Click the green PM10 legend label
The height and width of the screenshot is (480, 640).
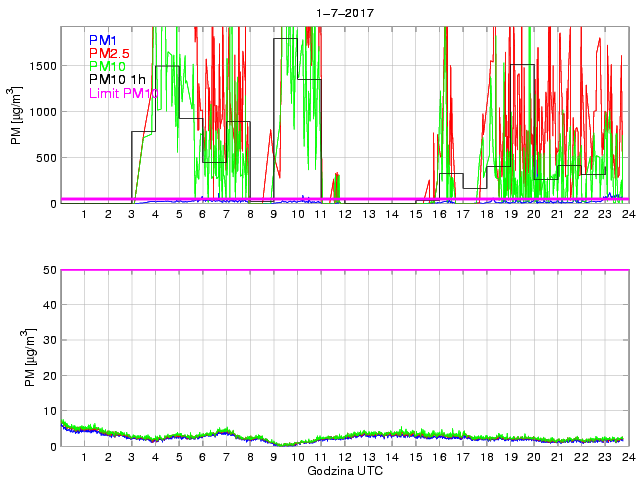[x=107, y=66]
